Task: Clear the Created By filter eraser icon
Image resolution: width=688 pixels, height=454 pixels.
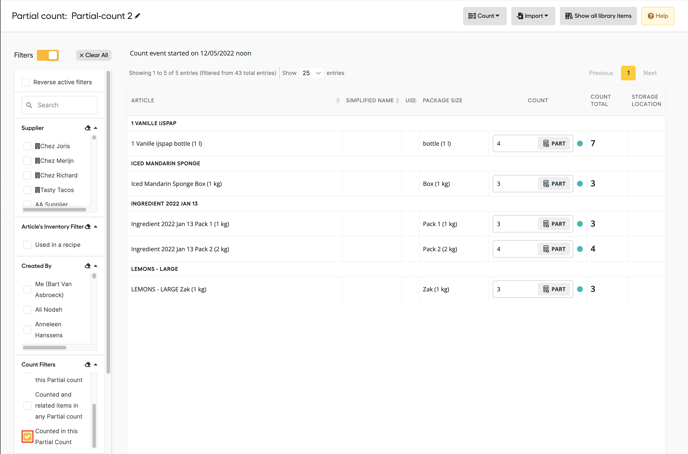Action: coord(87,266)
